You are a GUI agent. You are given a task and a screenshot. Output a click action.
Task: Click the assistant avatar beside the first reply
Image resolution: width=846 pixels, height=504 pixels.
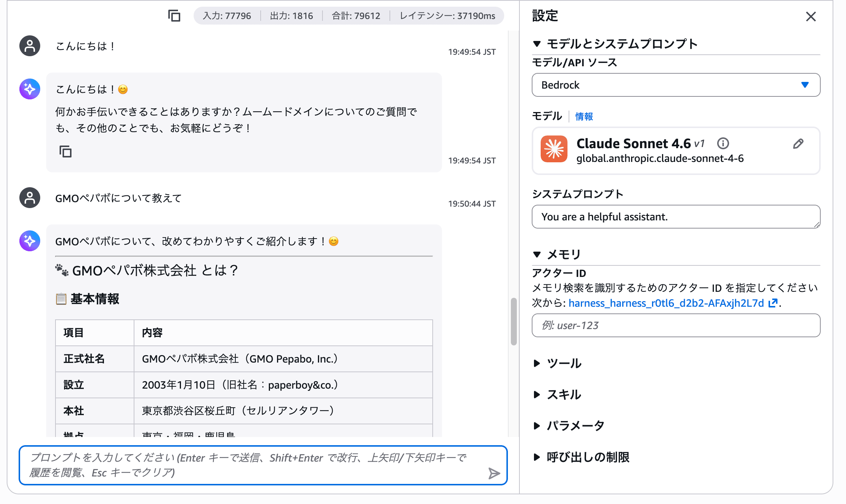tap(30, 89)
